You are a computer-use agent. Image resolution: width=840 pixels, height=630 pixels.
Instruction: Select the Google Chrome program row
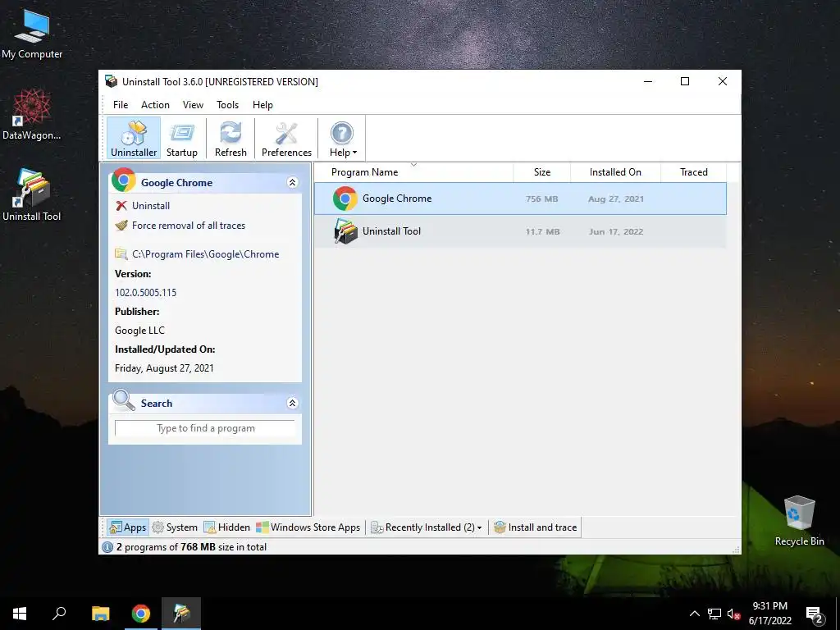(x=520, y=199)
